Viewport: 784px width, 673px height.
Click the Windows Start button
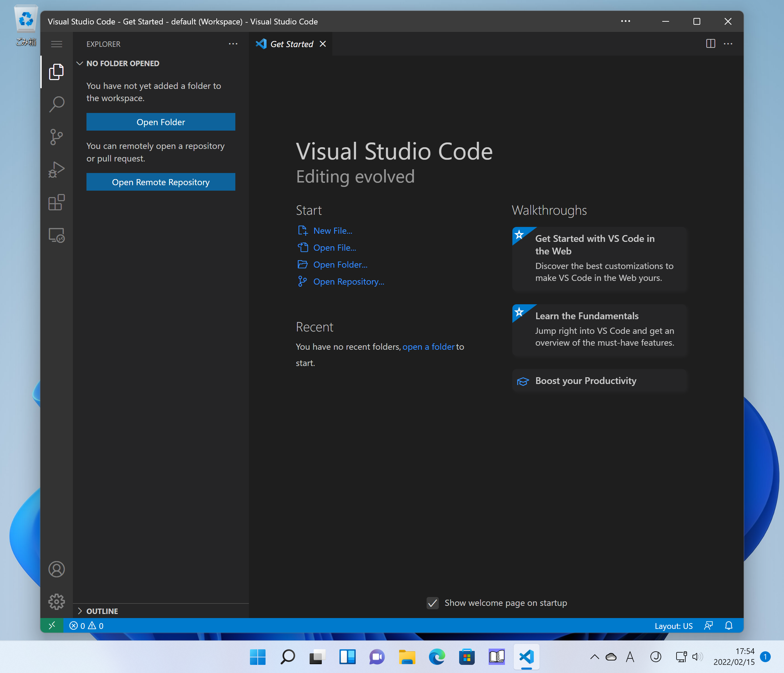pos(258,657)
